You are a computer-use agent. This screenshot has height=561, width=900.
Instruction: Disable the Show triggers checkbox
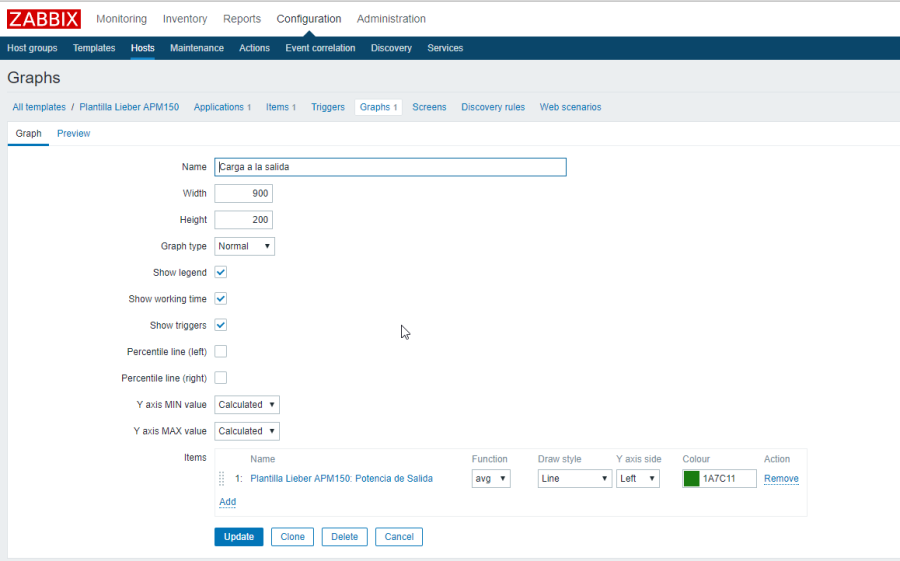click(221, 325)
